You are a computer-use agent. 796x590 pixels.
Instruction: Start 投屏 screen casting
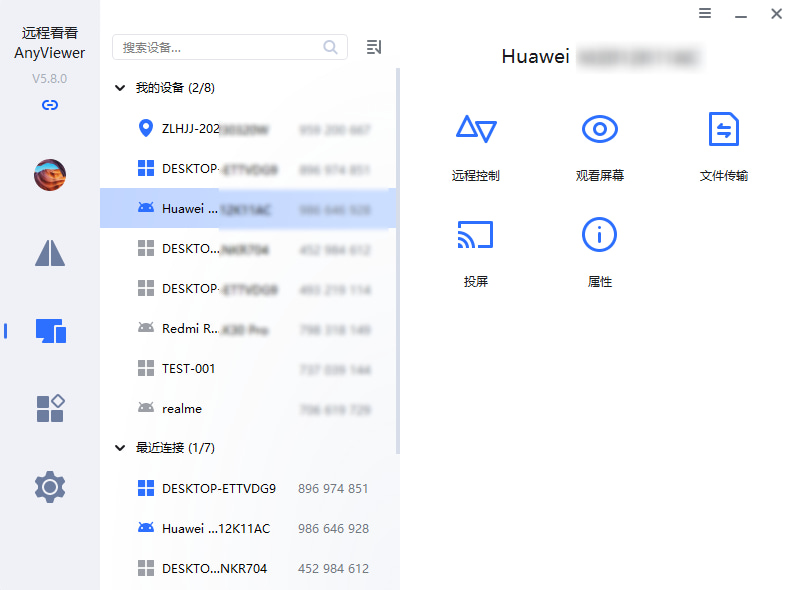(476, 253)
